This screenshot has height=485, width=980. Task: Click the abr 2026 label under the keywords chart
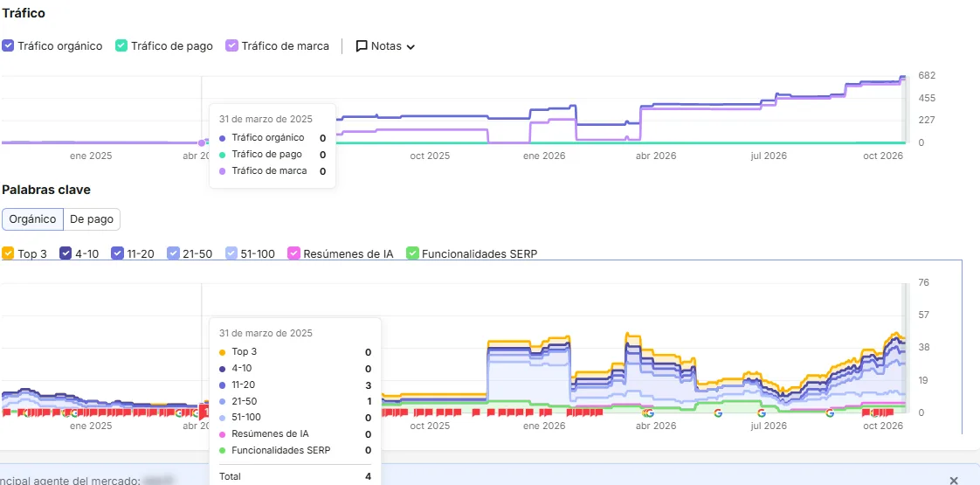click(x=656, y=426)
